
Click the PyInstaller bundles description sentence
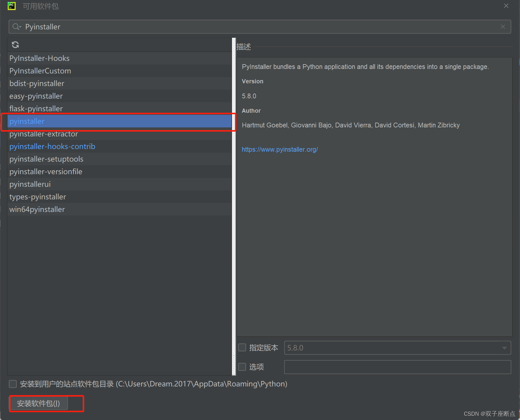coord(365,67)
